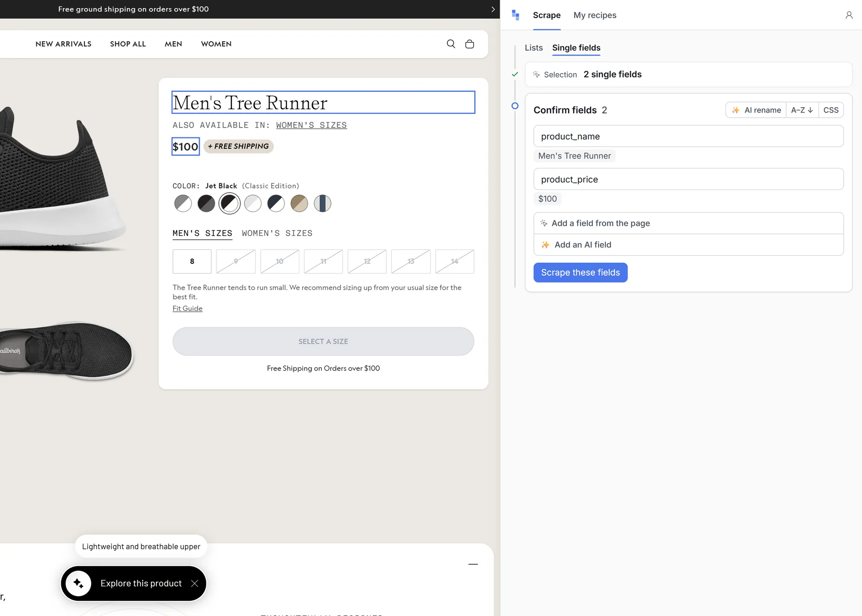This screenshot has width=862, height=616.
Task: Select the navy and white swatch
Action: click(x=276, y=203)
